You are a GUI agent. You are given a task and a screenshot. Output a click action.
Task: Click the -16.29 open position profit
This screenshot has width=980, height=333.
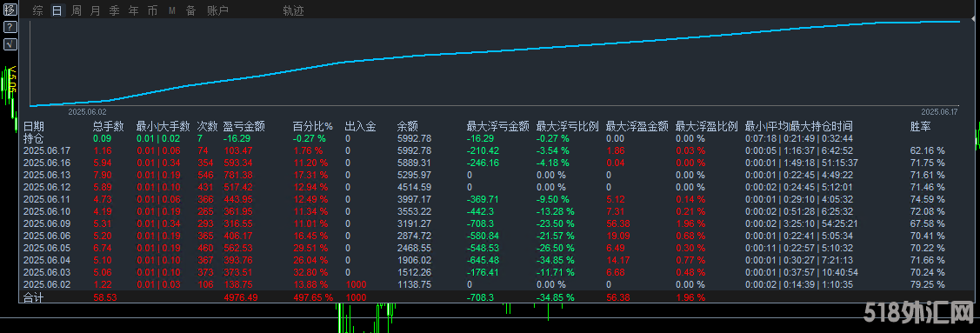[237, 138]
